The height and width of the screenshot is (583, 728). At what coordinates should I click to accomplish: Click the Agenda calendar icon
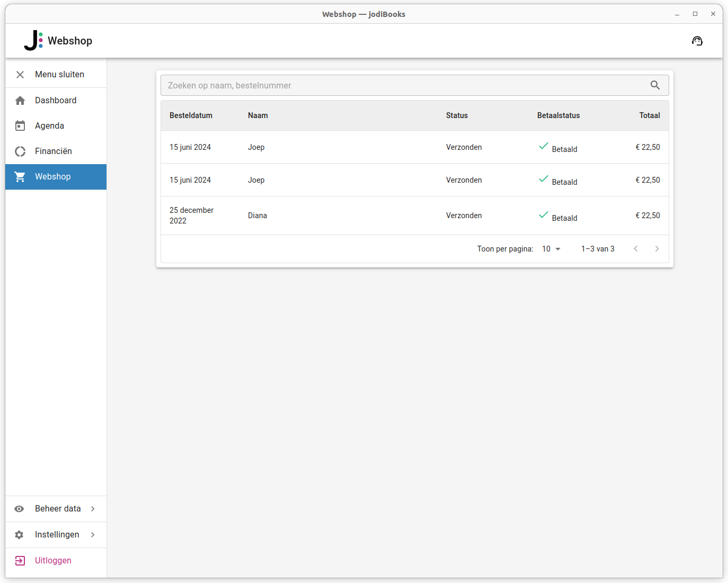point(20,126)
